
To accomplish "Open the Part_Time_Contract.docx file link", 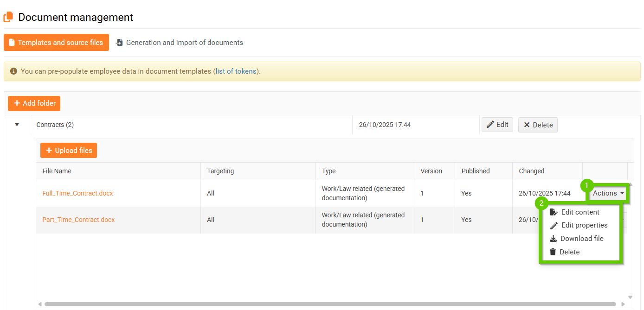I will tap(78, 220).
